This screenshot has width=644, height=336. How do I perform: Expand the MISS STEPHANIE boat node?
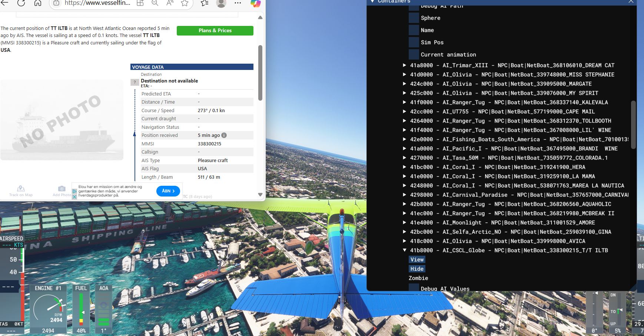(x=405, y=74)
